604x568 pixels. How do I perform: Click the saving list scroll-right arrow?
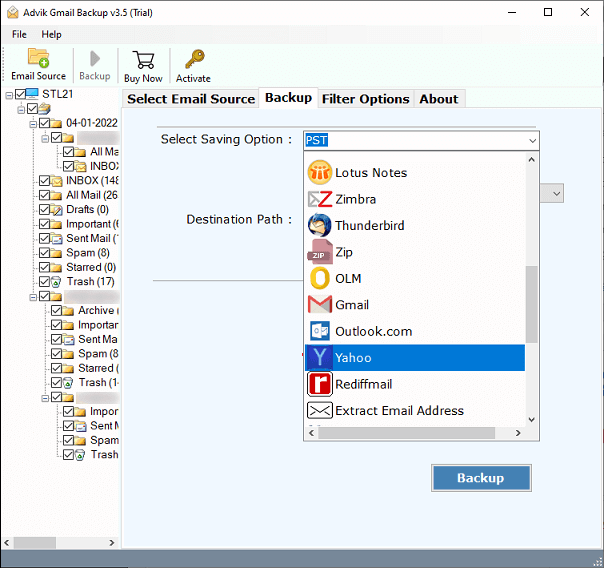pyautogui.click(x=518, y=433)
